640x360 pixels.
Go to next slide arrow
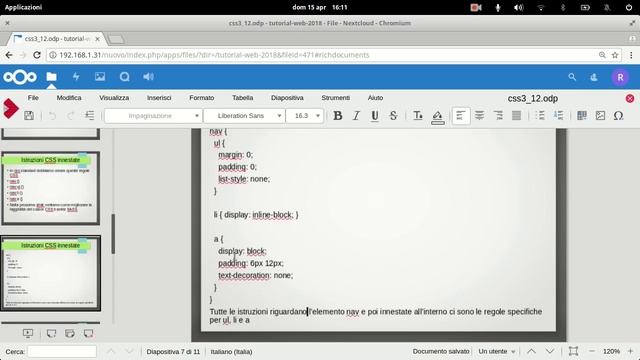point(550,351)
